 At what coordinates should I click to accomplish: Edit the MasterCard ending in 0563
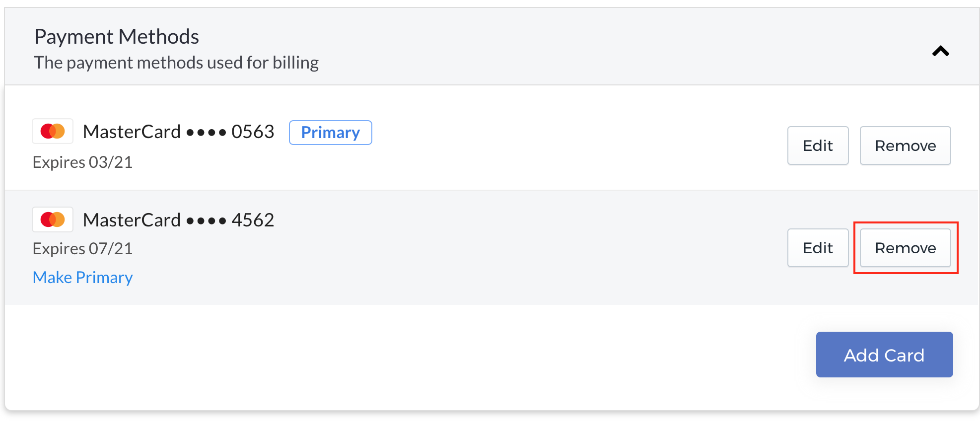point(818,145)
